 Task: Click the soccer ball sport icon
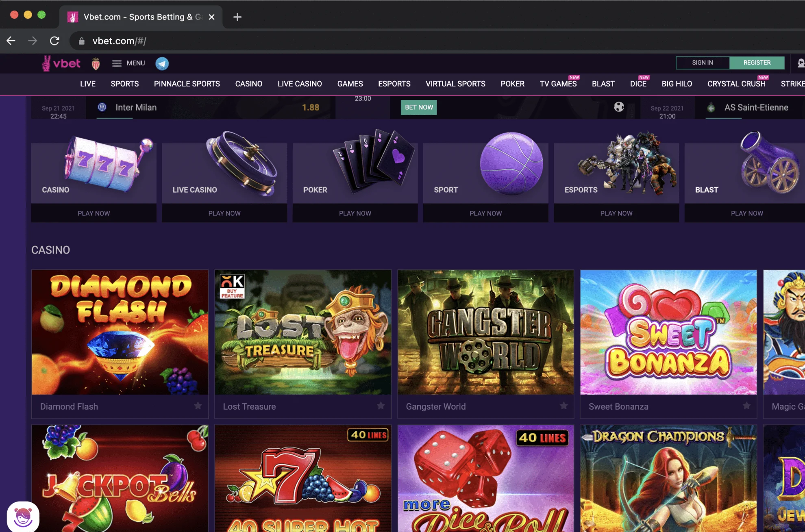coord(619,107)
